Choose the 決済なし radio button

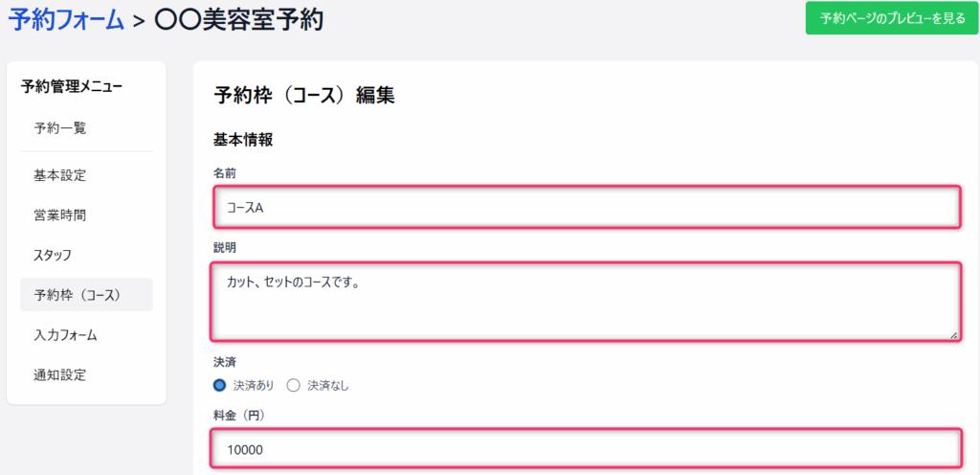click(294, 385)
